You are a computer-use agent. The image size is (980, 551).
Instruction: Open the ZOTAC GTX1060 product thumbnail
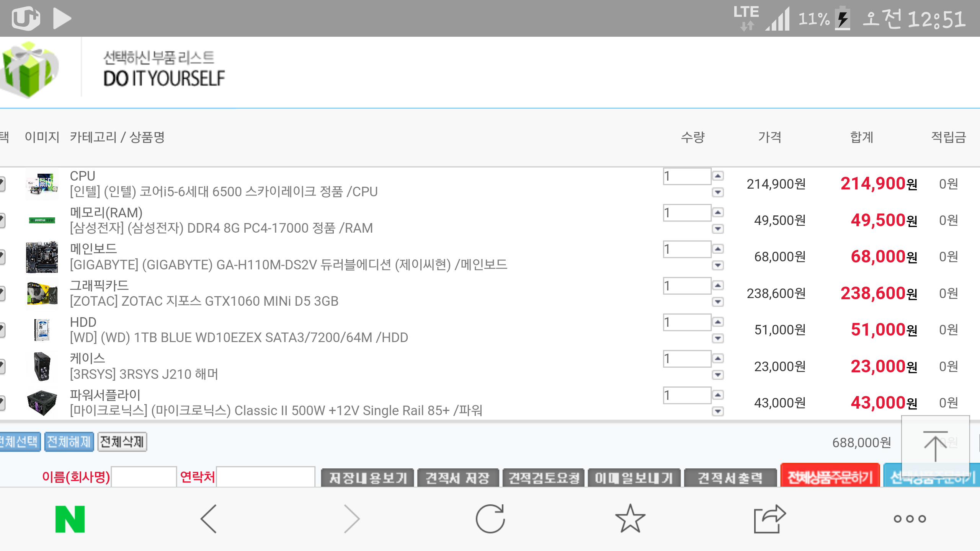click(42, 293)
